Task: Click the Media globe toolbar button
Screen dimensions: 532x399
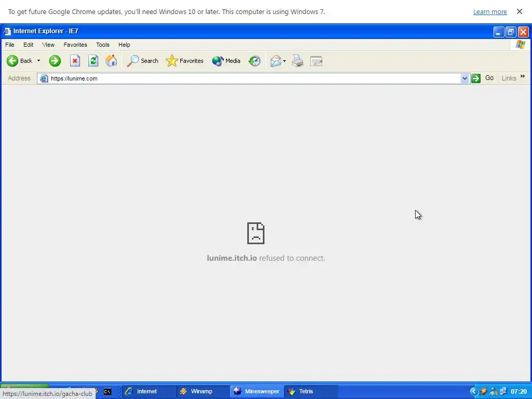Action: point(227,61)
